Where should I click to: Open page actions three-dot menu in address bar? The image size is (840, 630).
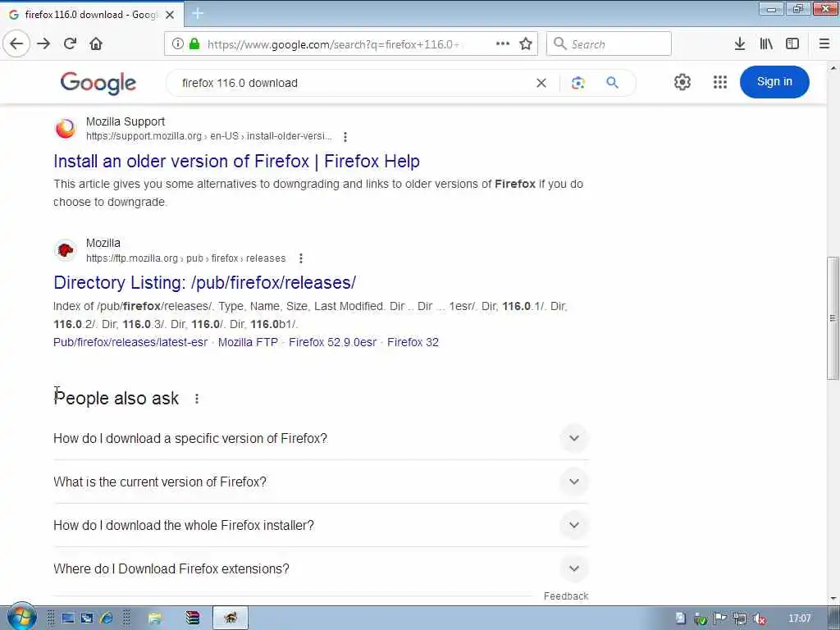tap(503, 44)
